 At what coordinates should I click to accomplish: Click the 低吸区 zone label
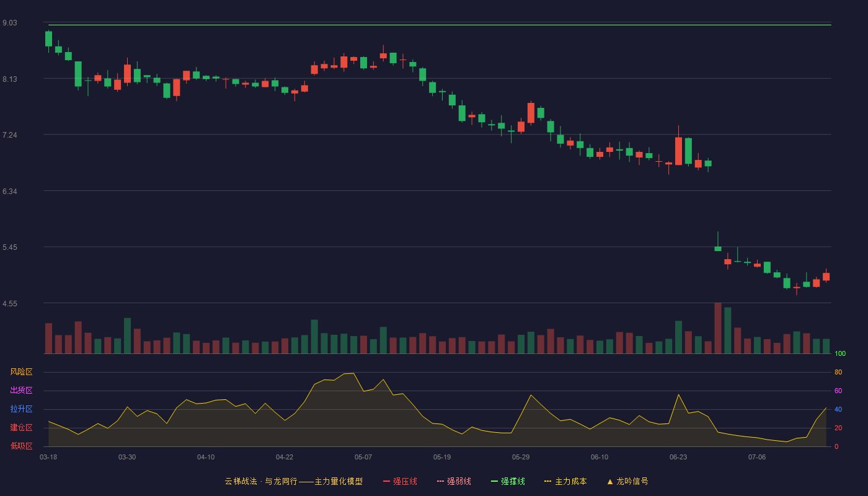click(x=21, y=446)
